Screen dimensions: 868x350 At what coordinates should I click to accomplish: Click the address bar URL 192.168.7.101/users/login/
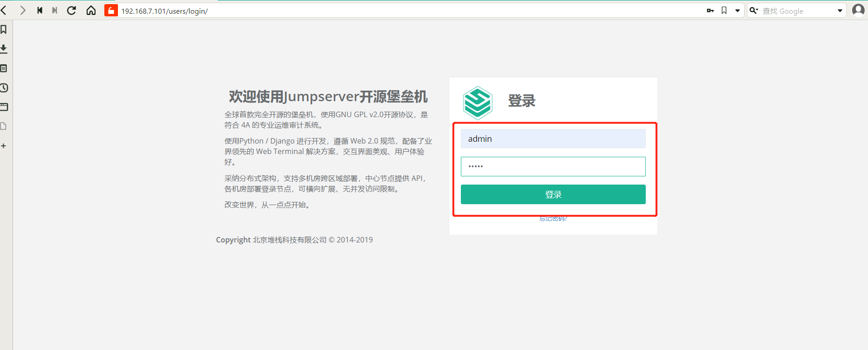(164, 11)
